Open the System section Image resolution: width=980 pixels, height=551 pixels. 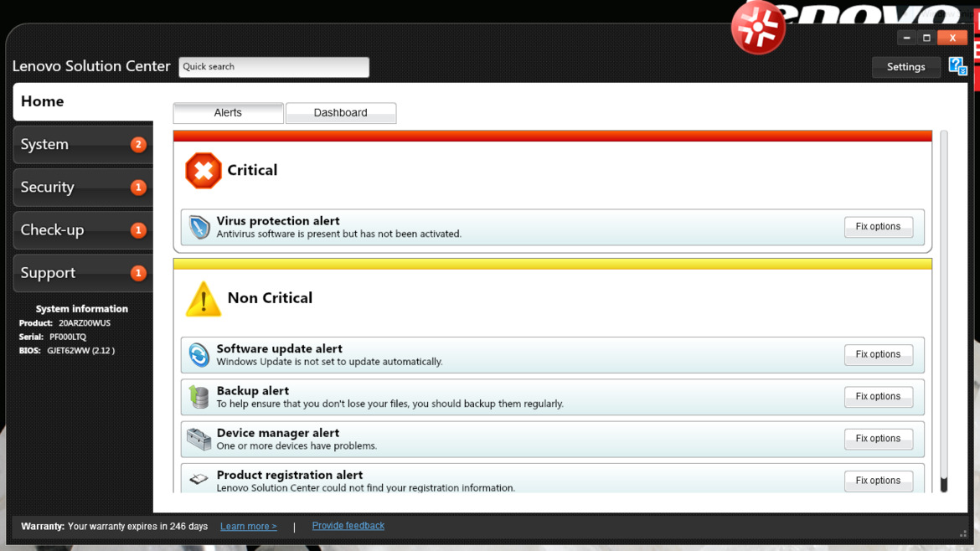point(83,144)
